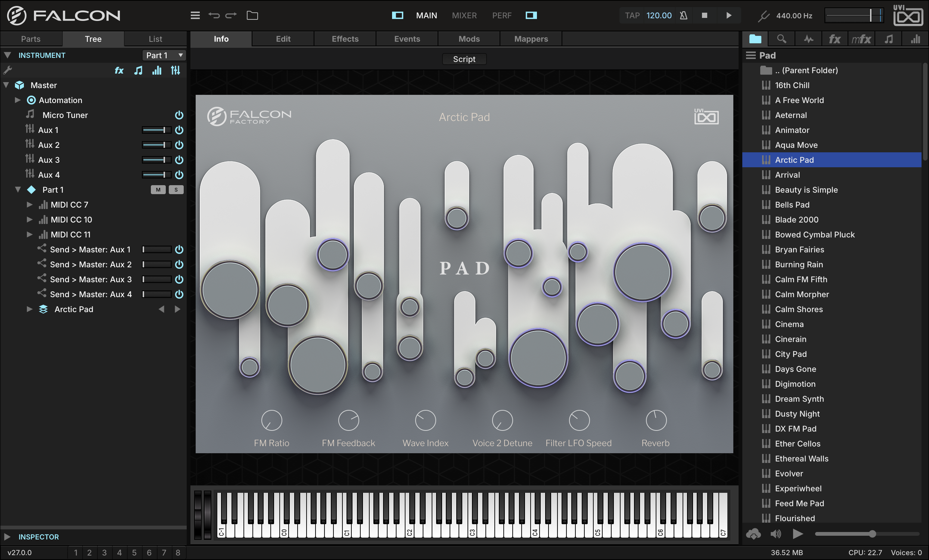Open the fx browser tab

point(835,39)
